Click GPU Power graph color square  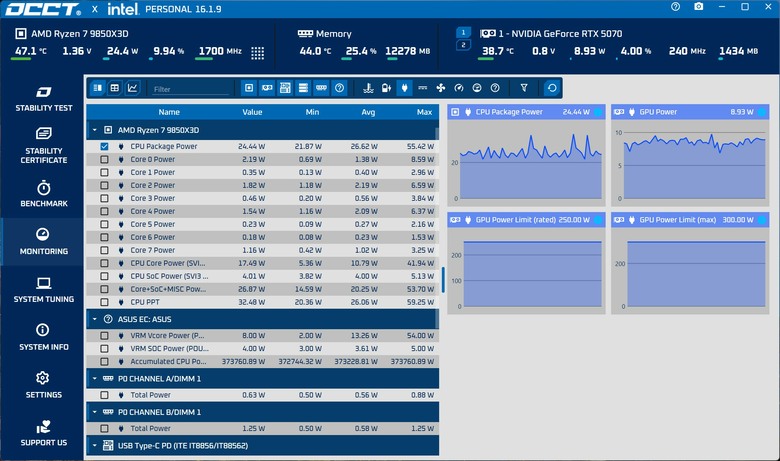click(762, 112)
